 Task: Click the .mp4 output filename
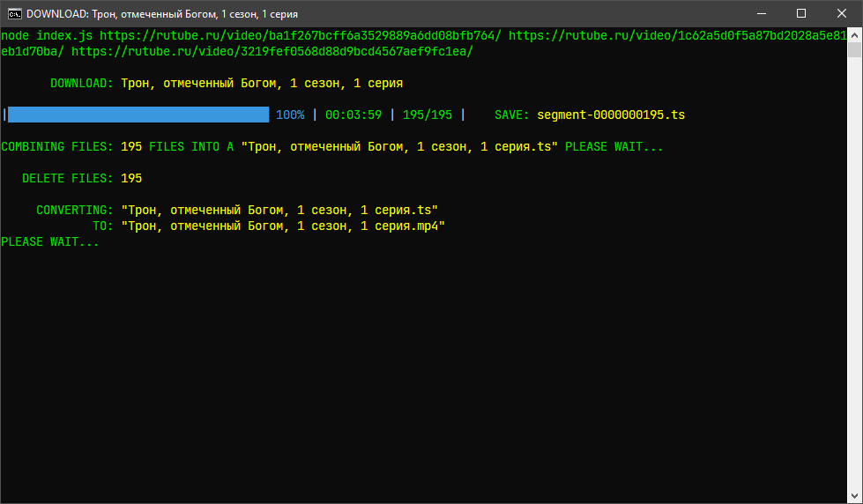click(x=283, y=226)
